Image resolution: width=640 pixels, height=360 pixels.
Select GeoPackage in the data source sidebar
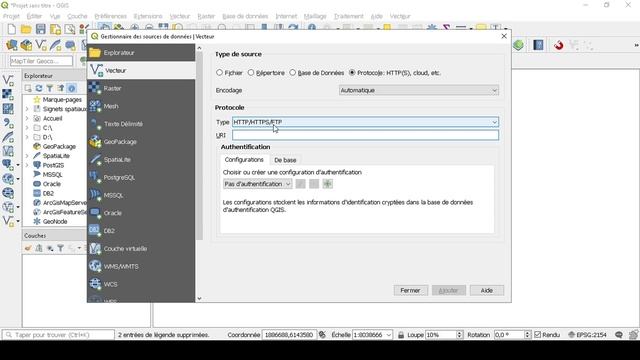141,142
